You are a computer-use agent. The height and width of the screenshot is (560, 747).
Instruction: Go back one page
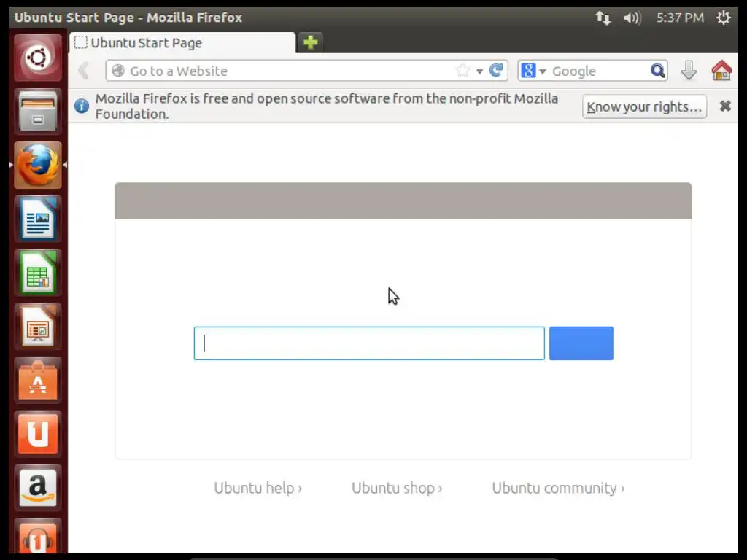tap(84, 71)
